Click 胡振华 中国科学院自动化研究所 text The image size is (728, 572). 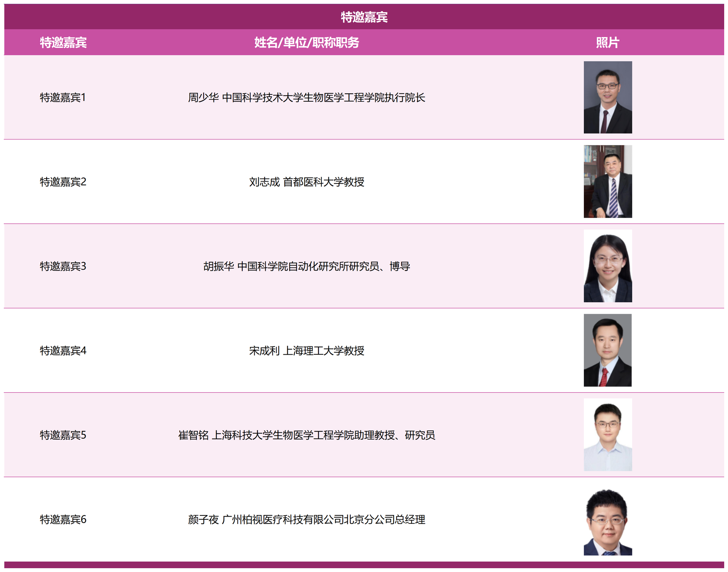(x=307, y=266)
